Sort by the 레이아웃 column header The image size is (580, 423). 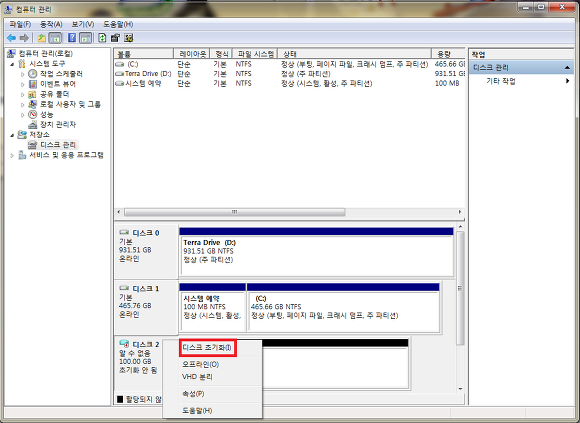click(192, 54)
